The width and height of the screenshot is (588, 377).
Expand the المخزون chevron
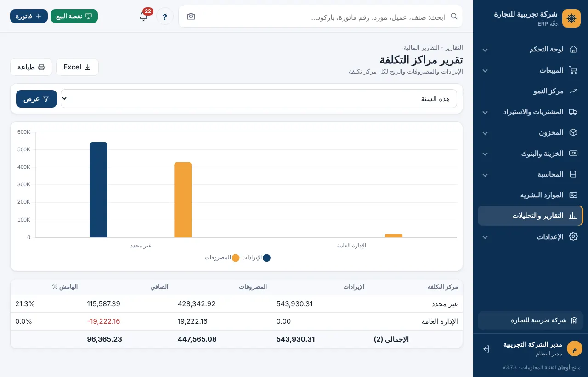485,133
